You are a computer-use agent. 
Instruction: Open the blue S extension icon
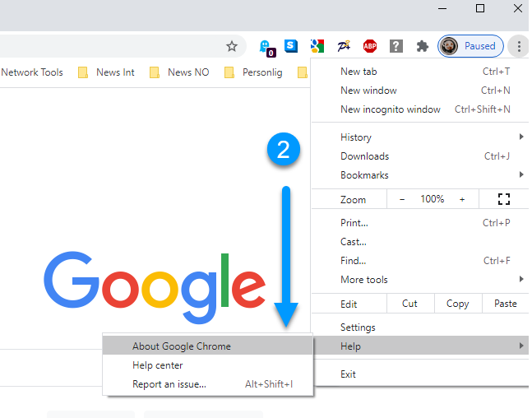[x=291, y=46]
